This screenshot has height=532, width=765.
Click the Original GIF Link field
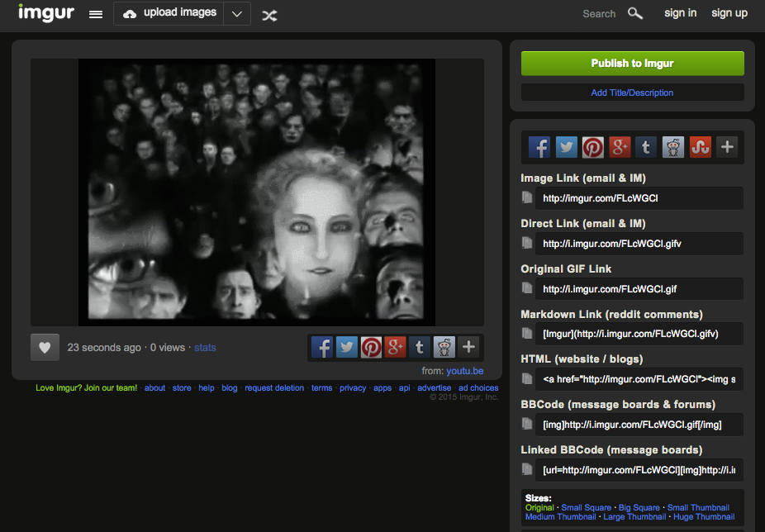pyautogui.click(x=639, y=289)
